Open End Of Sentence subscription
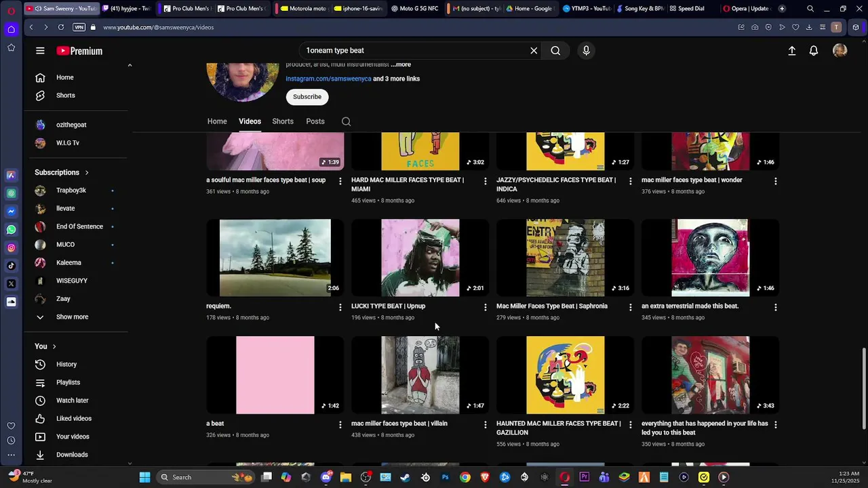This screenshot has width=868, height=488. [79, 227]
